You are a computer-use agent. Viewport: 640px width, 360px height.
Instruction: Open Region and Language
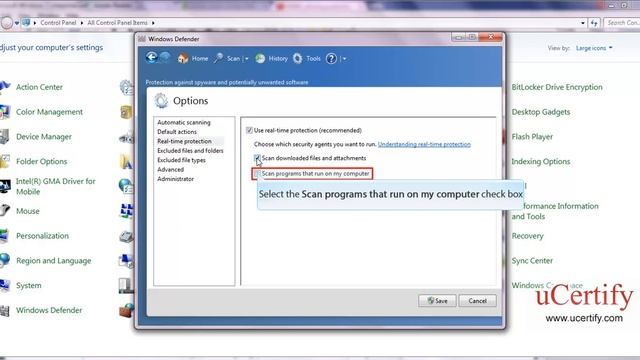coord(53,261)
